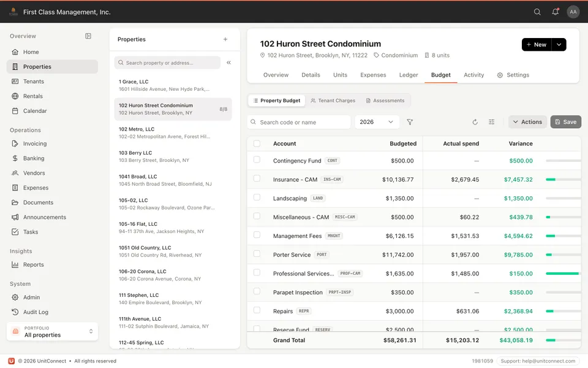Open Tasks section
588x368 pixels.
[52, 232]
